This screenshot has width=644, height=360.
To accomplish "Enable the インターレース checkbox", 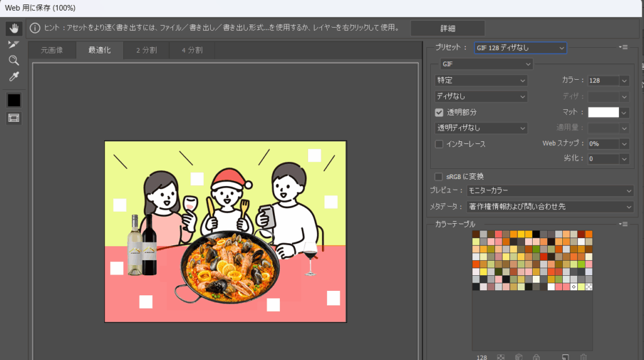I will [440, 144].
